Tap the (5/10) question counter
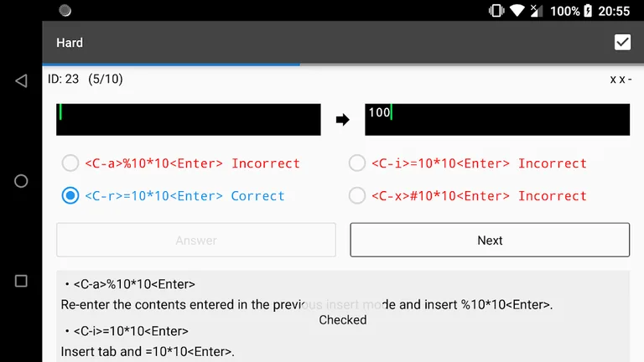 (106, 79)
